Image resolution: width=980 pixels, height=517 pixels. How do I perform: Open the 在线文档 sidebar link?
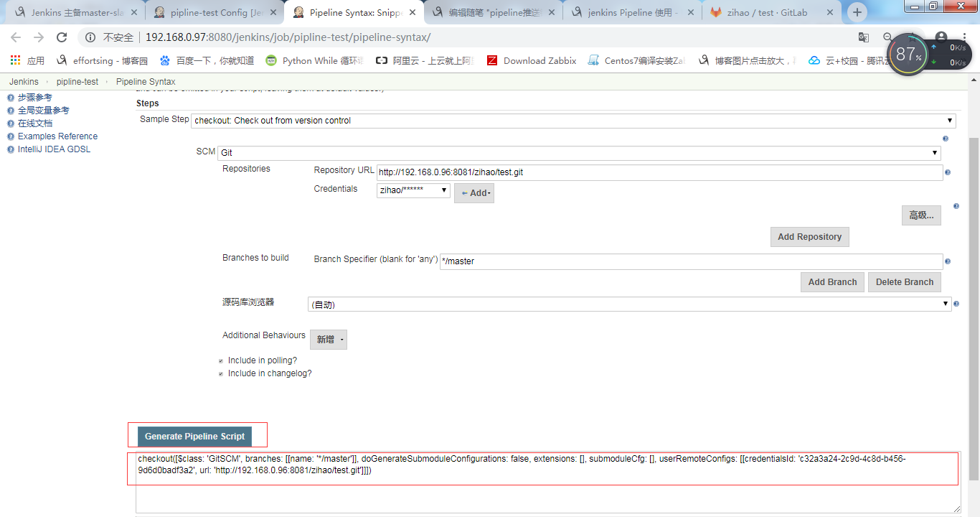[34, 124]
